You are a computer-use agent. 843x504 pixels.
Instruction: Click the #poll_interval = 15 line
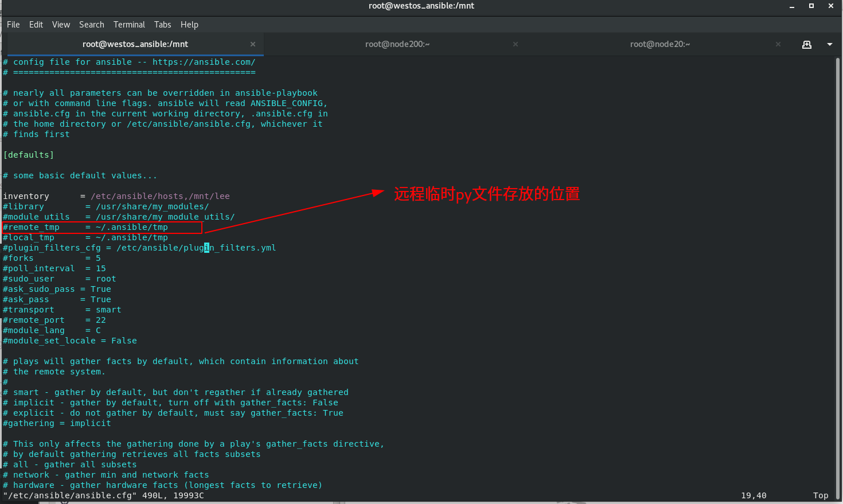(x=54, y=268)
